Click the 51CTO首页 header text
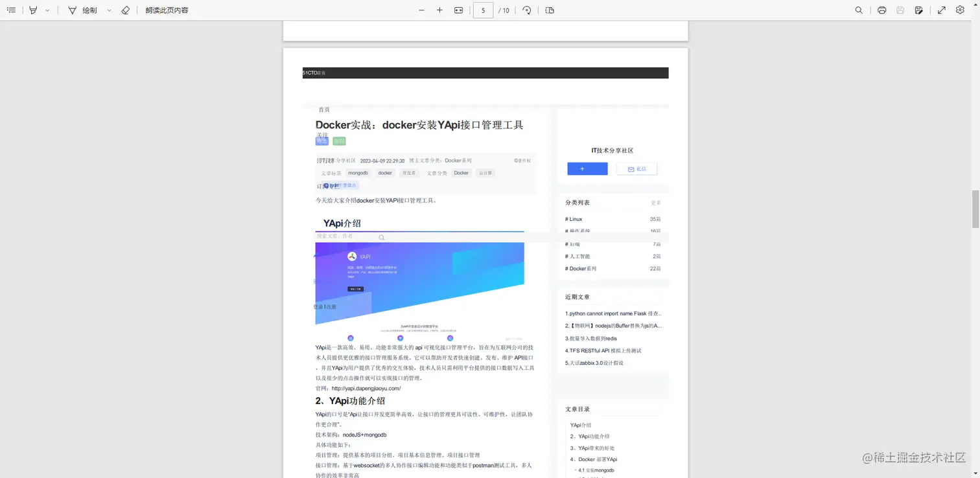 click(314, 73)
